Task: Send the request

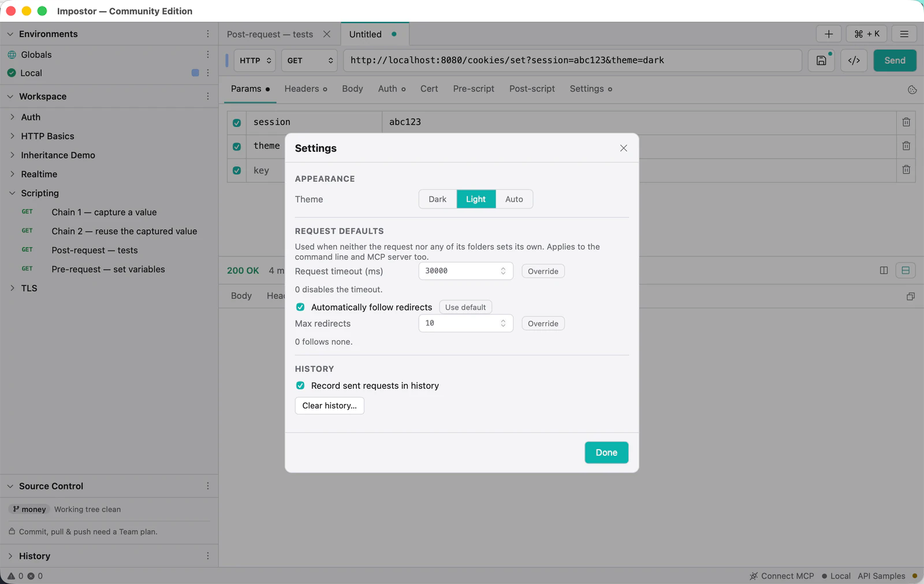Action: click(x=895, y=61)
